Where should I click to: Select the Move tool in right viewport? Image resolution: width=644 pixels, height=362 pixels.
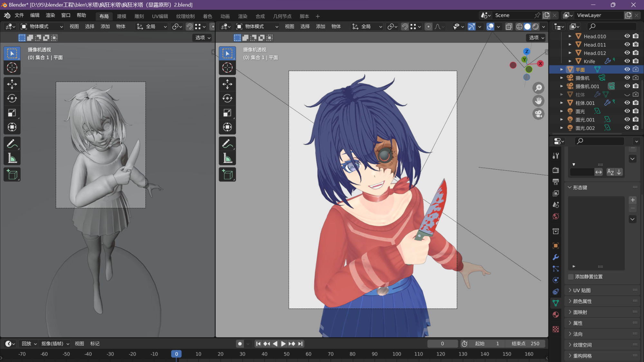[x=227, y=84]
